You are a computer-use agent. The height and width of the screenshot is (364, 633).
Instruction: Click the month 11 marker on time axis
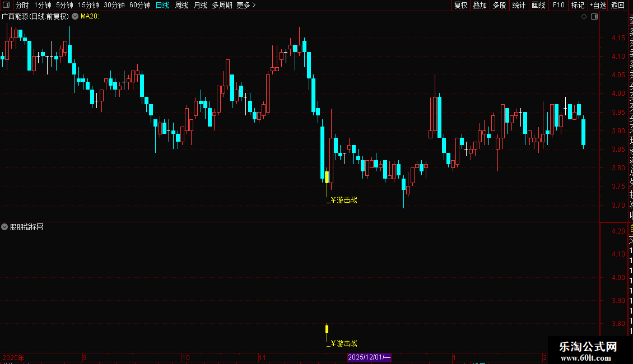[x=262, y=357]
